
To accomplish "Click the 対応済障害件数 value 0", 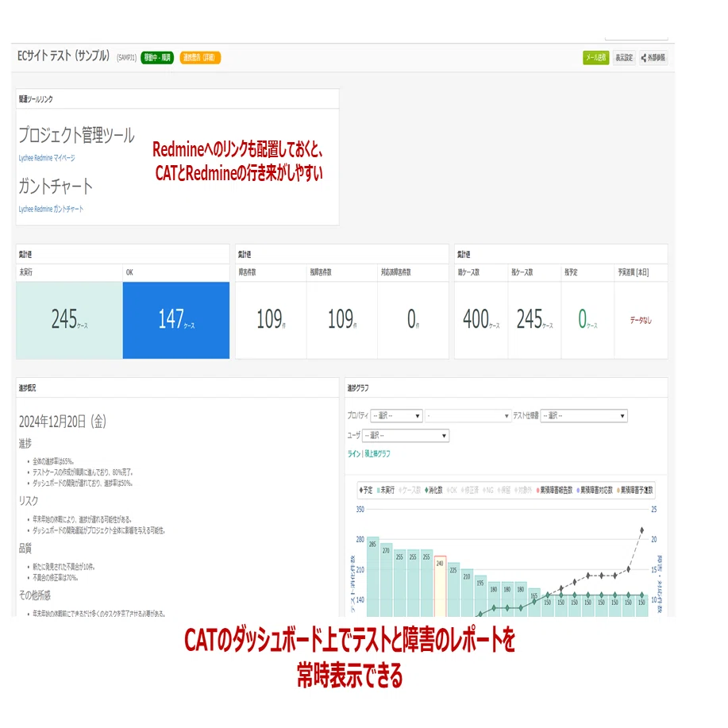I will pyautogui.click(x=413, y=320).
